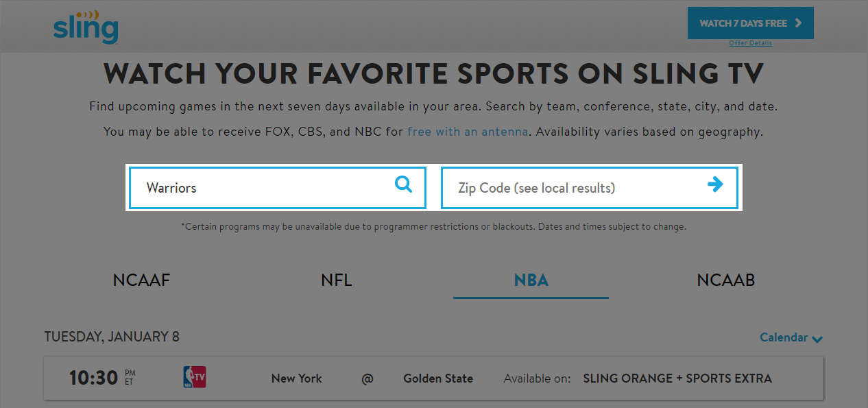Switch to the NFL tab

tap(336, 280)
